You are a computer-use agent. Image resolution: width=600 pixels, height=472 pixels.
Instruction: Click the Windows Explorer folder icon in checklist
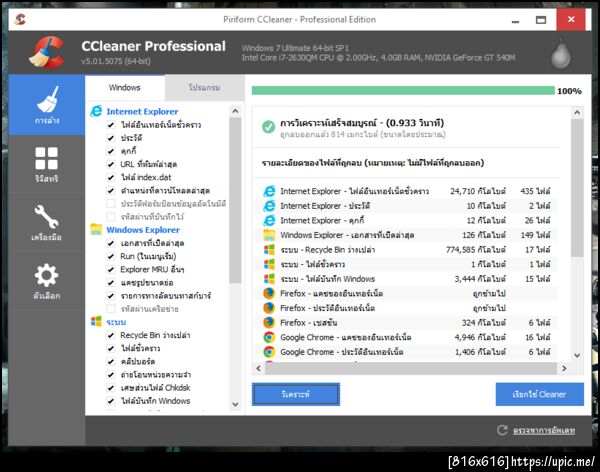click(x=96, y=229)
